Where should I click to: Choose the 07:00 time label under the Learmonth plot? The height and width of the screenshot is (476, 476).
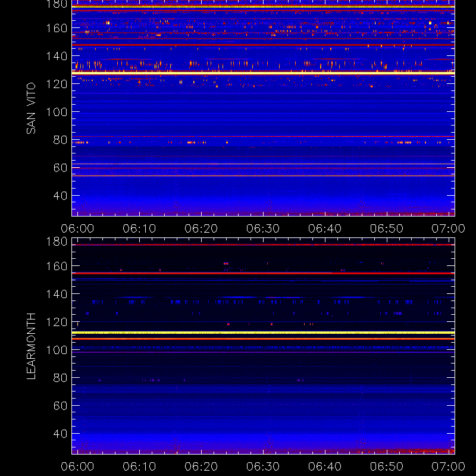(x=448, y=466)
